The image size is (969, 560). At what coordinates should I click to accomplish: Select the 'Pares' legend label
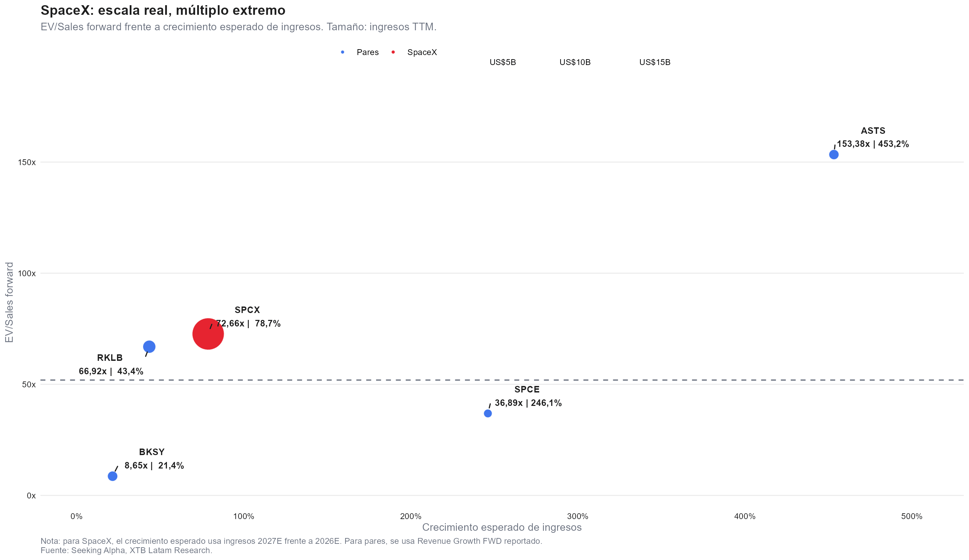pyautogui.click(x=368, y=52)
